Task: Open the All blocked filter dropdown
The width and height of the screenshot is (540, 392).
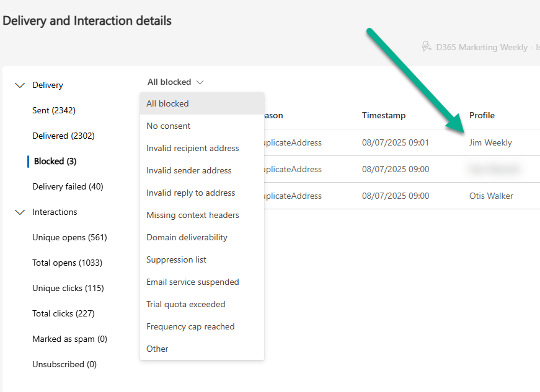Action: 175,82
